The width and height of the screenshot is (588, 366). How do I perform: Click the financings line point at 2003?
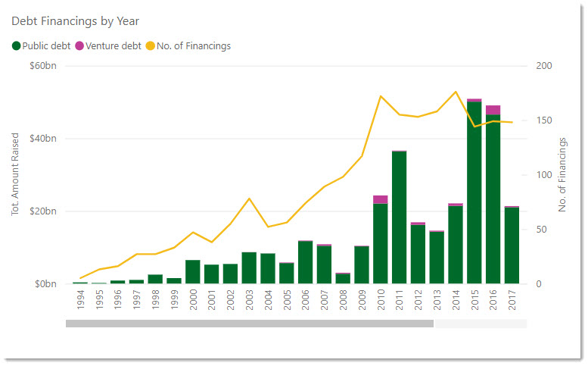pos(250,199)
